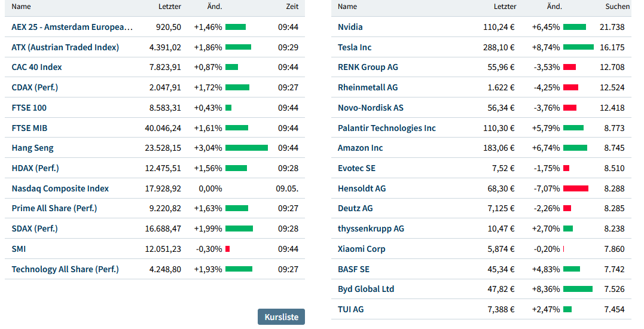Open Xiaomi Corp stock link
The height and width of the screenshot is (329, 644).
361,249
